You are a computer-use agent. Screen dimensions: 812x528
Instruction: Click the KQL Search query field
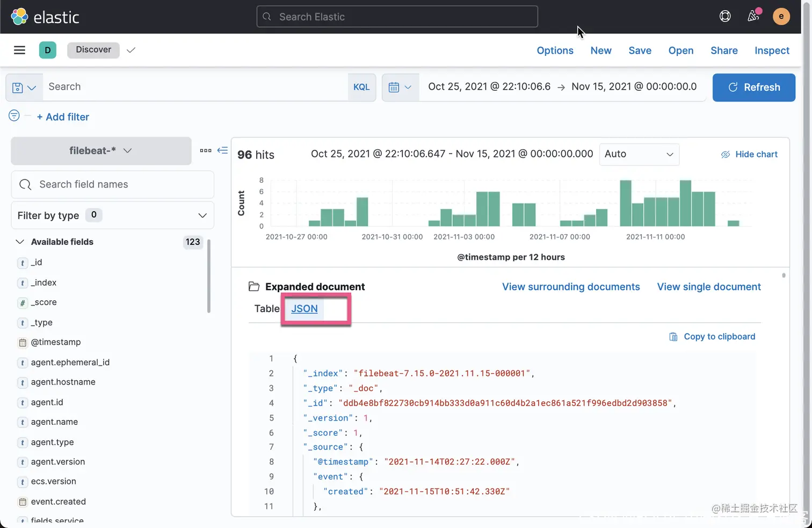195,87
